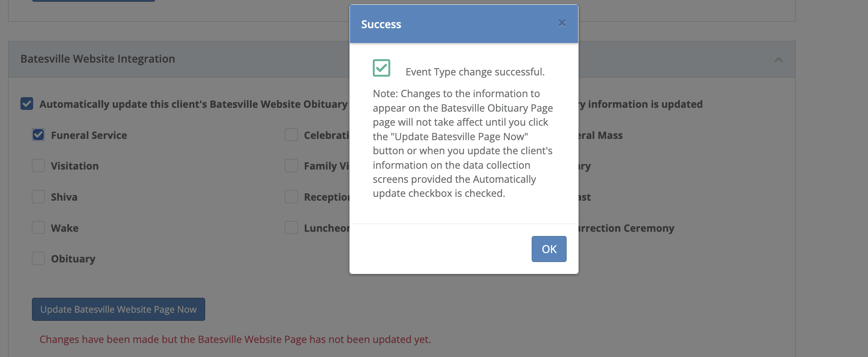This screenshot has width=868, height=357.
Task: Click OK in the Success dialog
Action: (549, 249)
